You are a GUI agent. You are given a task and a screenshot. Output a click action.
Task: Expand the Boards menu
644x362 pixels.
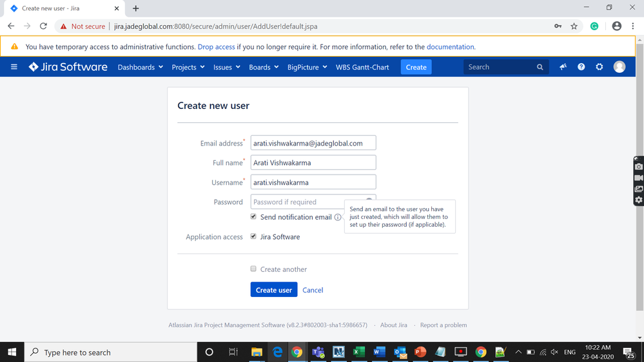(264, 67)
